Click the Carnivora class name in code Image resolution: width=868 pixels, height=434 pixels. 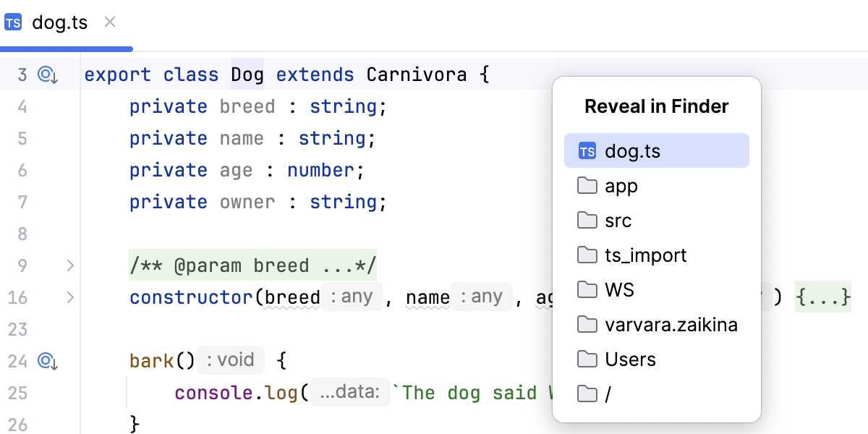pyautogui.click(x=416, y=75)
